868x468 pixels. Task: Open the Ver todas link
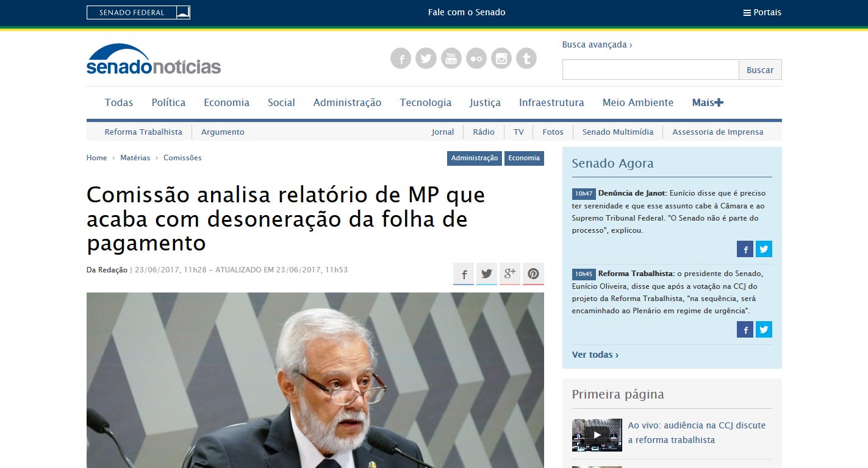[x=595, y=355]
